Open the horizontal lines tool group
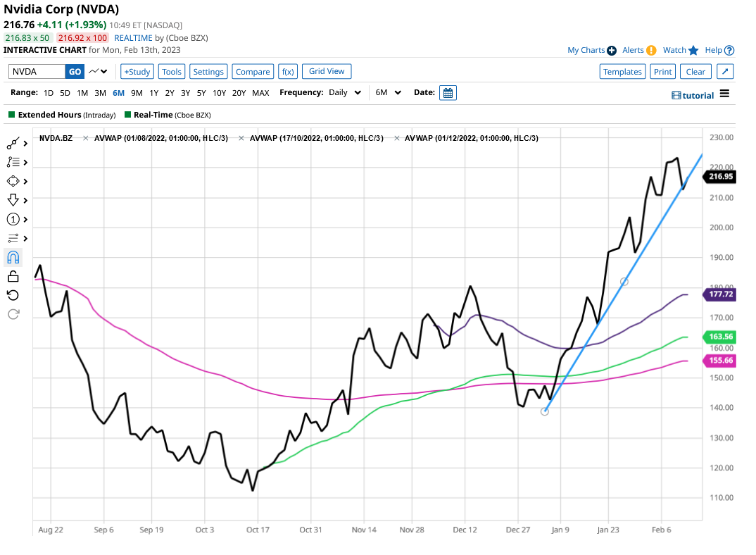Image resolution: width=756 pixels, height=555 pixels. [x=13, y=238]
